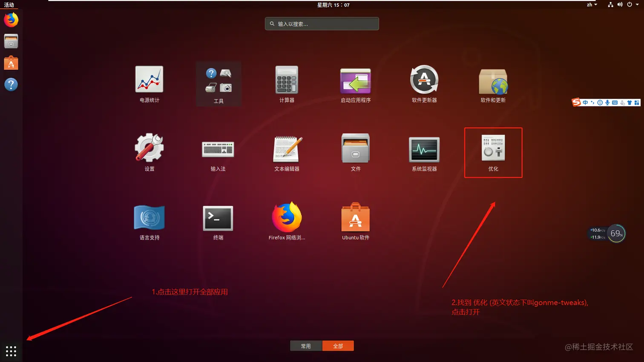The height and width of the screenshot is (362, 644).
Task: Switch to the Frequent (常用) tab
Action: coord(306,346)
